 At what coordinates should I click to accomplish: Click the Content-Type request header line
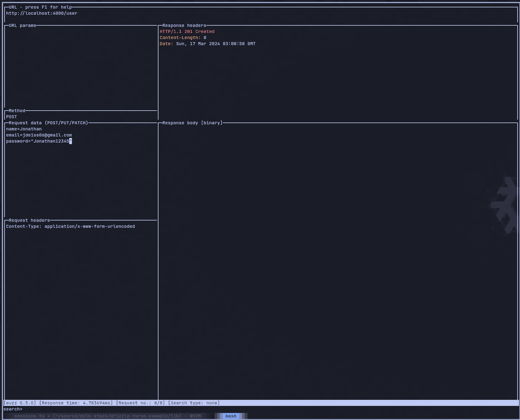pyautogui.click(x=70, y=226)
